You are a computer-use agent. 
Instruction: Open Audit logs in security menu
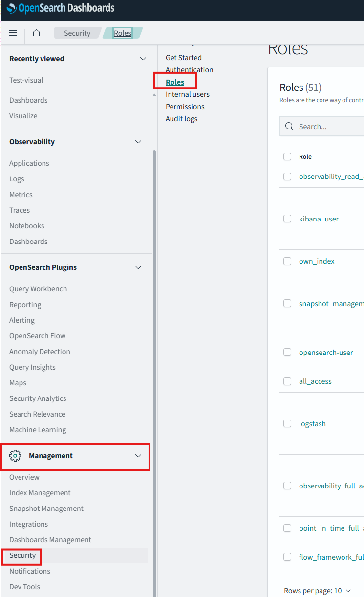pyautogui.click(x=182, y=119)
